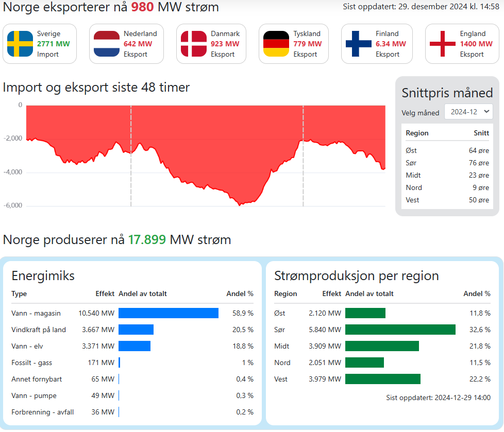The width and height of the screenshot is (504, 432).
Task: Select the Nord row in Snittpris table
Action: pyautogui.click(x=447, y=187)
